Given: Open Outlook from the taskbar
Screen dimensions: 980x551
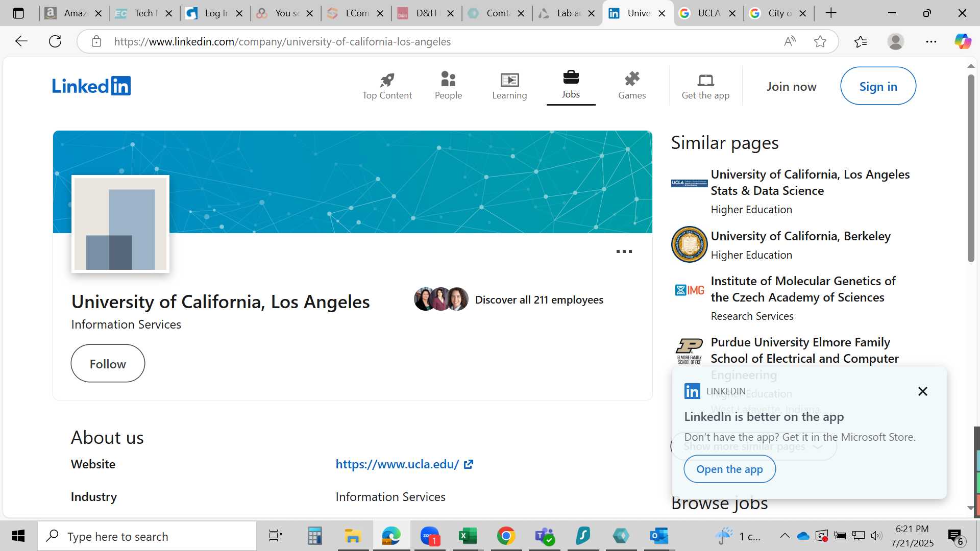Looking at the screenshot, I should coord(659,536).
